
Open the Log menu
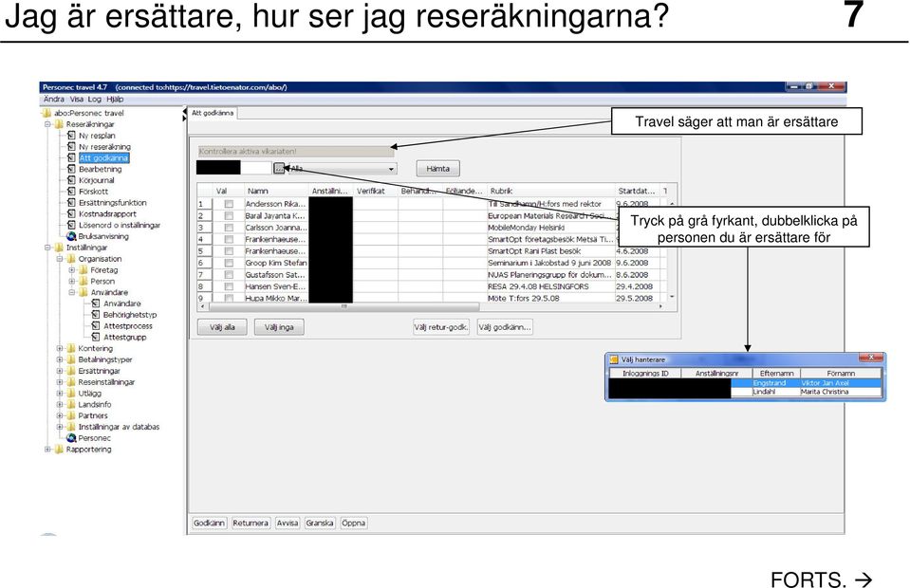coord(94,100)
